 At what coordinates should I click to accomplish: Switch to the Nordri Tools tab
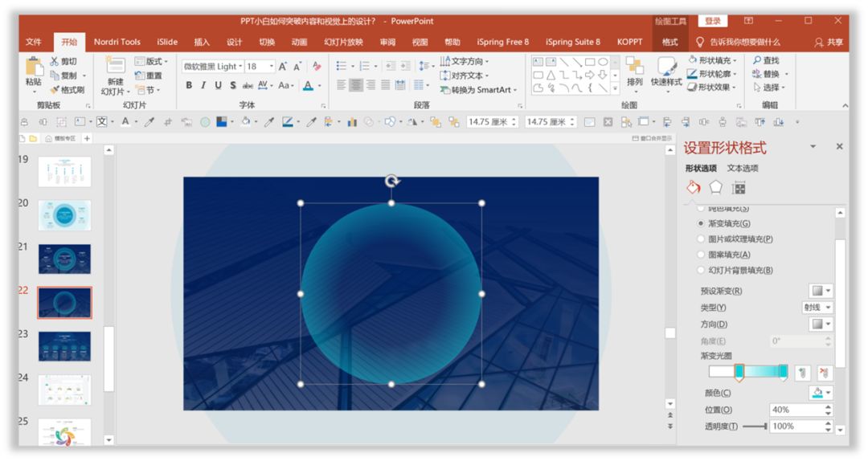[117, 42]
